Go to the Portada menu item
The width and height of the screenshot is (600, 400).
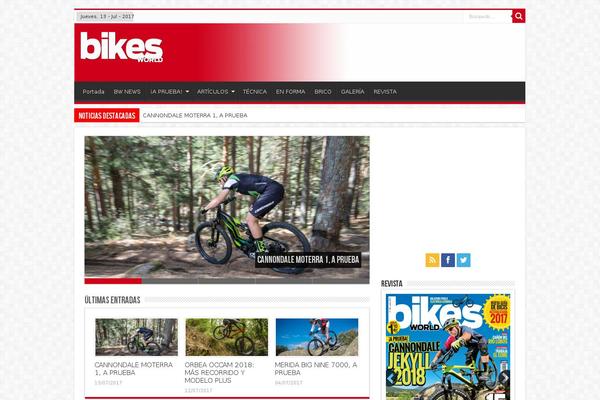point(93,92)
